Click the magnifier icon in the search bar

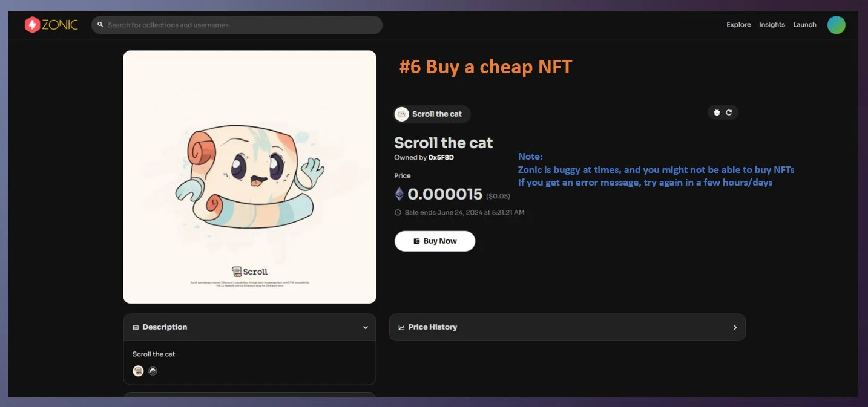click(100, 25)
